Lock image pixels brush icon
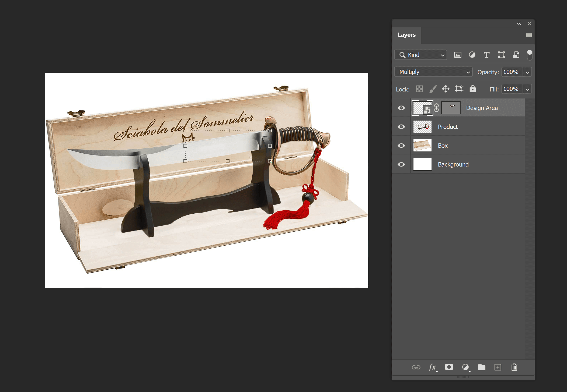Screen dimensions: 567x392 pos(433,89)
